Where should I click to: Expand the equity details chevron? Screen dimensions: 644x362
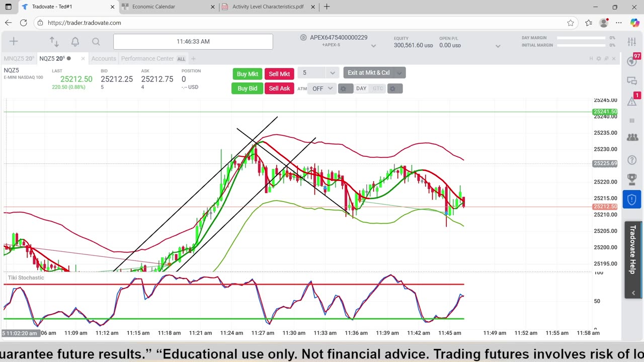pyautogui.click(x=498, y=46)
